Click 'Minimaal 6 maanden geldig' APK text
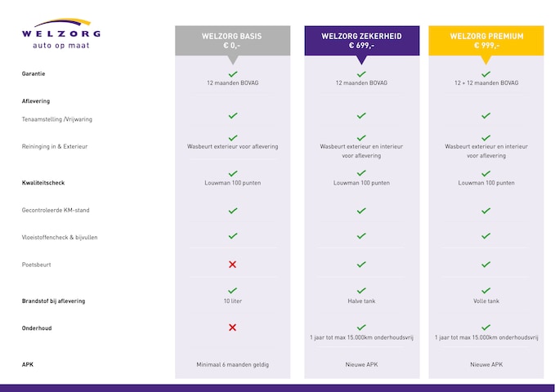Image resolution: width=555 pixels, height=392 pixels. pos(233,364)
